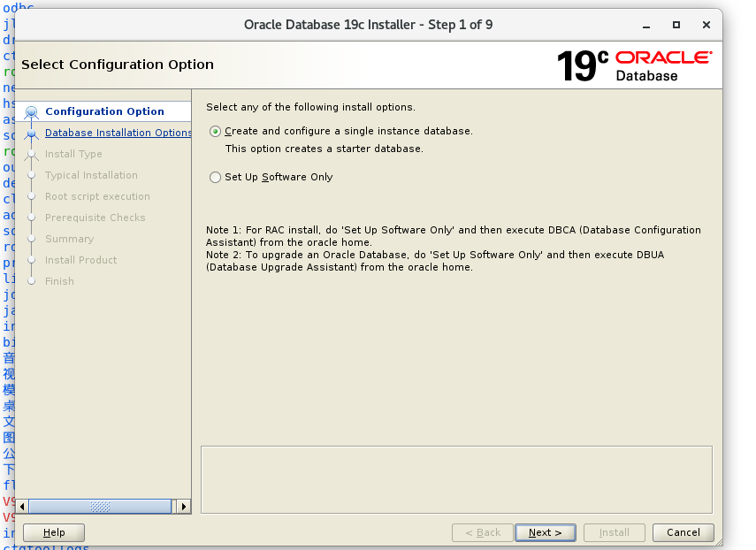
Task: Click the Note 1 RAC install text
Action: (x=454, y=236)
